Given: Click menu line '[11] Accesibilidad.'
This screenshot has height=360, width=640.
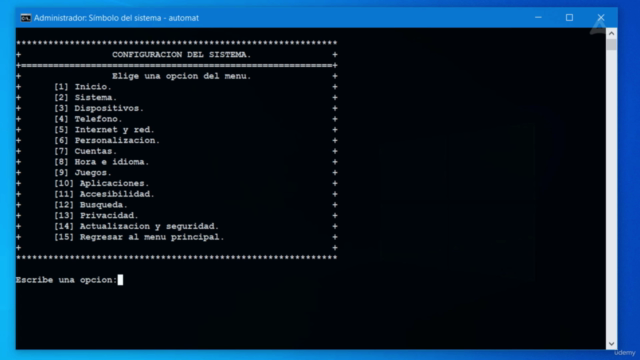Looking at the screenshot, I should [104, 194].
